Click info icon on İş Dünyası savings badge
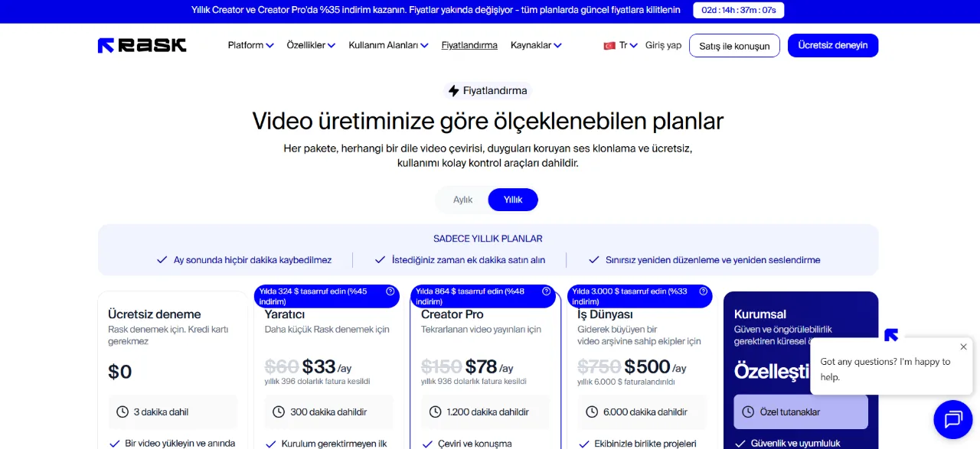Screen dimensions: 980x449 [x=704, y=291]
